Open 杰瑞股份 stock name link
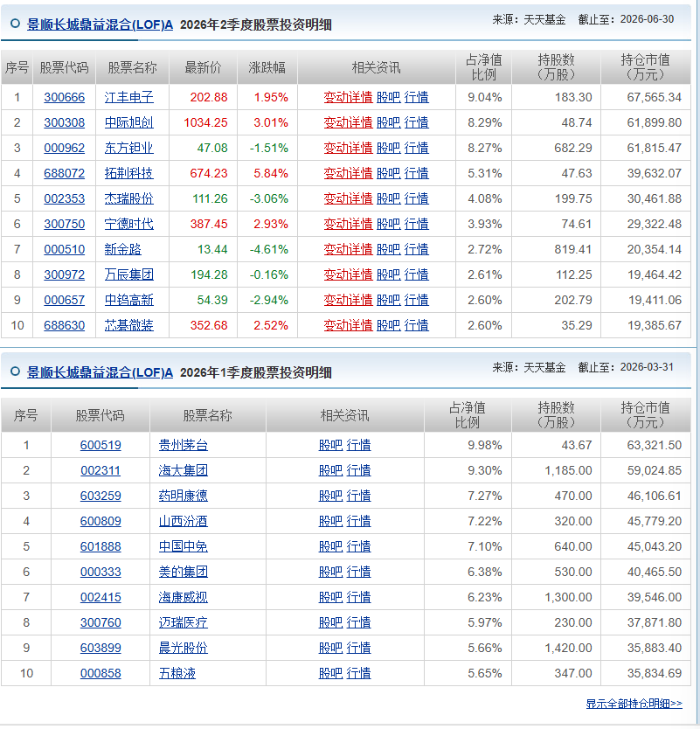 (x=128, y=198)
